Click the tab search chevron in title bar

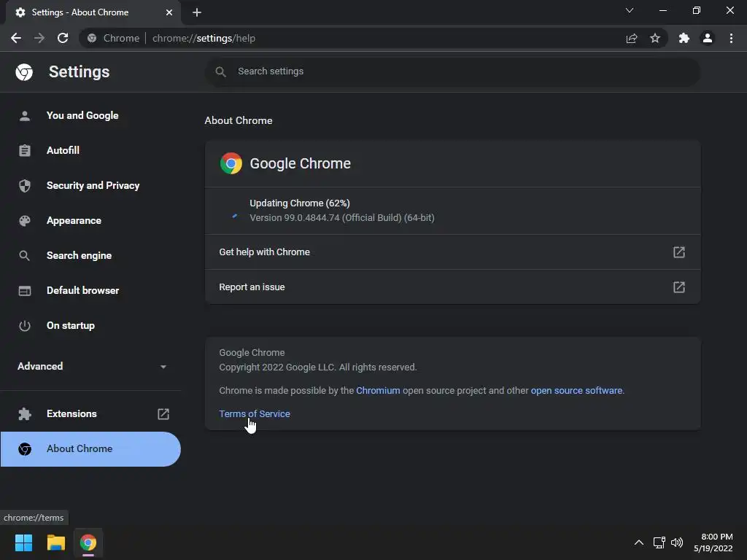pos(630,10)
